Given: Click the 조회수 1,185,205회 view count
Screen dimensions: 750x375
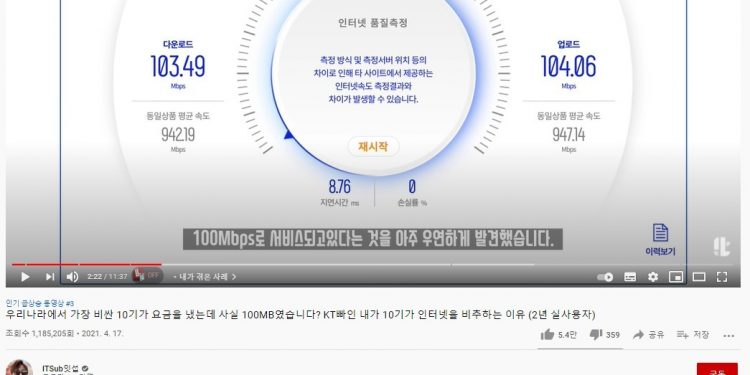Looking at the screenshot, I should pos(40,334).
